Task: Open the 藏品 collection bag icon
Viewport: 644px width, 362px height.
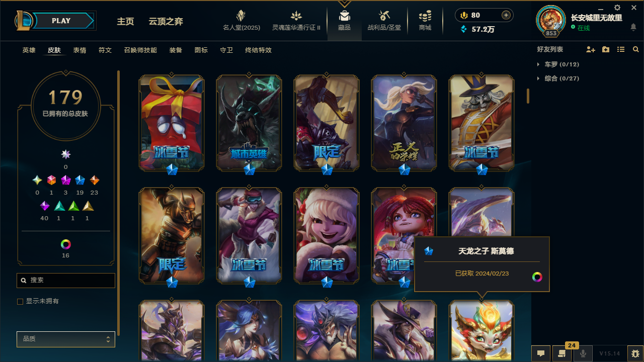Action: (345, 16)
